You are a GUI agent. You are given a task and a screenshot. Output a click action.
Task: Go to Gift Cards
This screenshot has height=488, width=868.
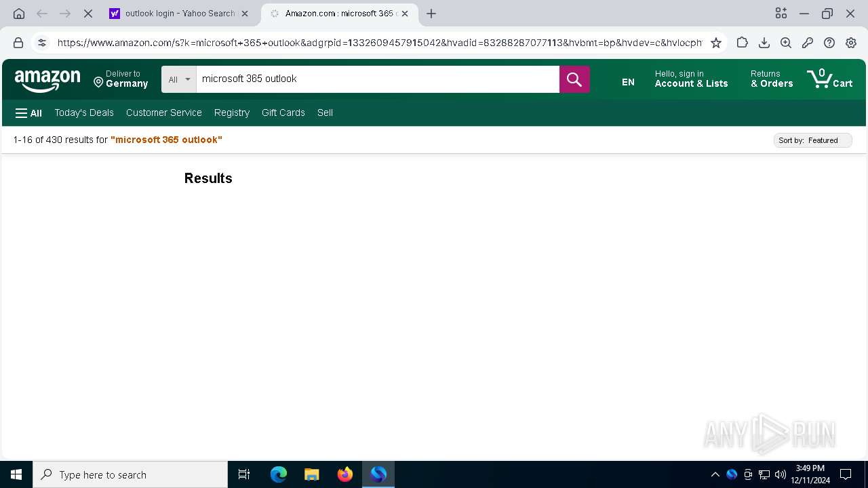[x=283, y=113]
